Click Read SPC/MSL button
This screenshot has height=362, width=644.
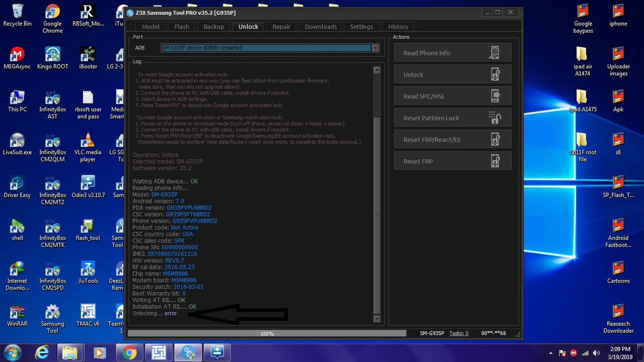click(x=453, y=96)
